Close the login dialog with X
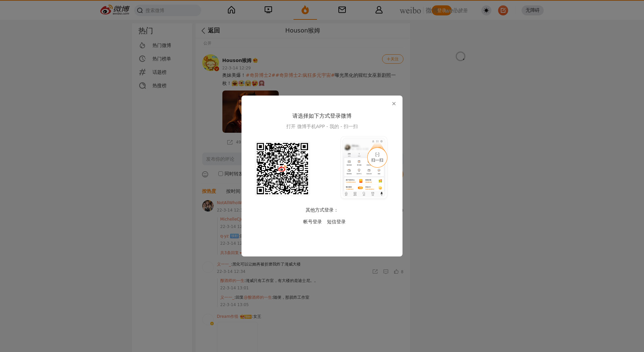This screenshot has width=644, height=352. point(394,104)
